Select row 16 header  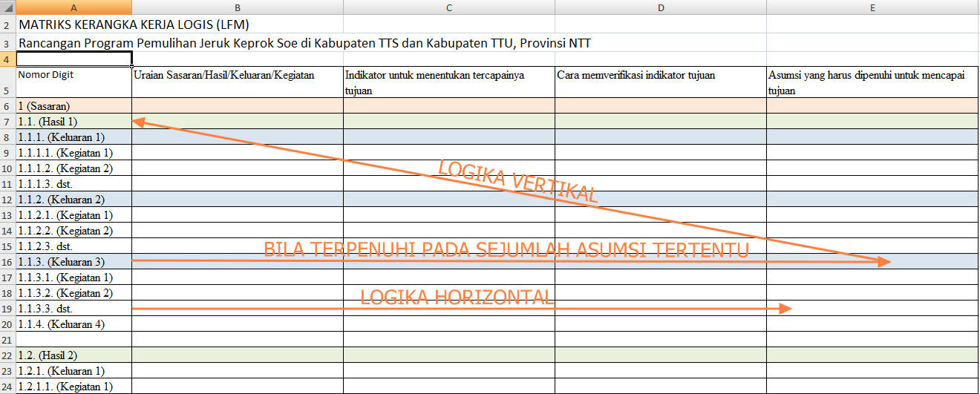pyautogui.click(x=7, y=261)
